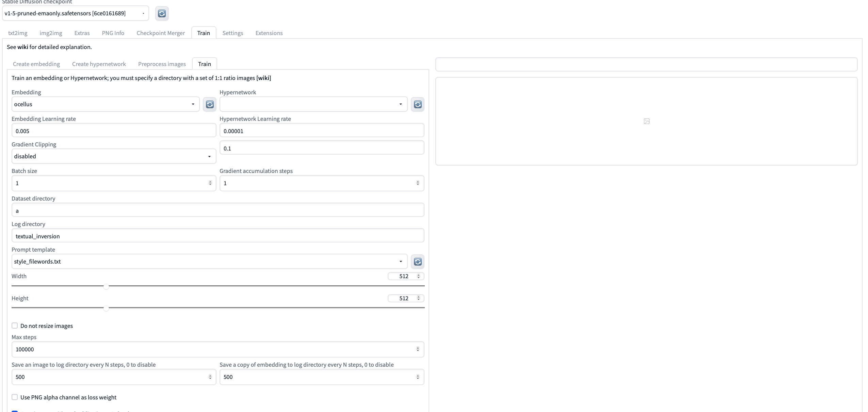This screenshot has width=868, height=412.
Task: Switch to the txt2img tab
Action: [17, 33]
